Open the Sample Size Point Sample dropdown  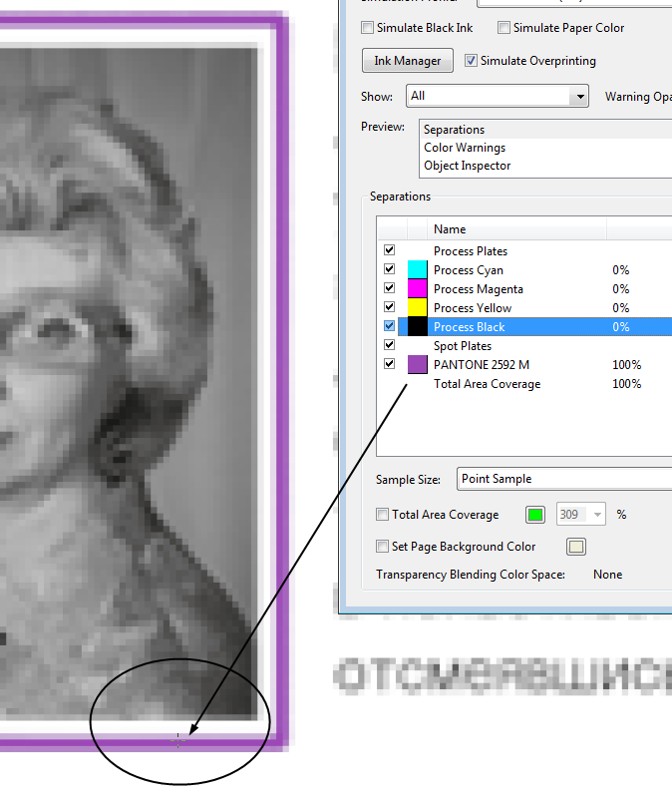click(x=564, y=479)
